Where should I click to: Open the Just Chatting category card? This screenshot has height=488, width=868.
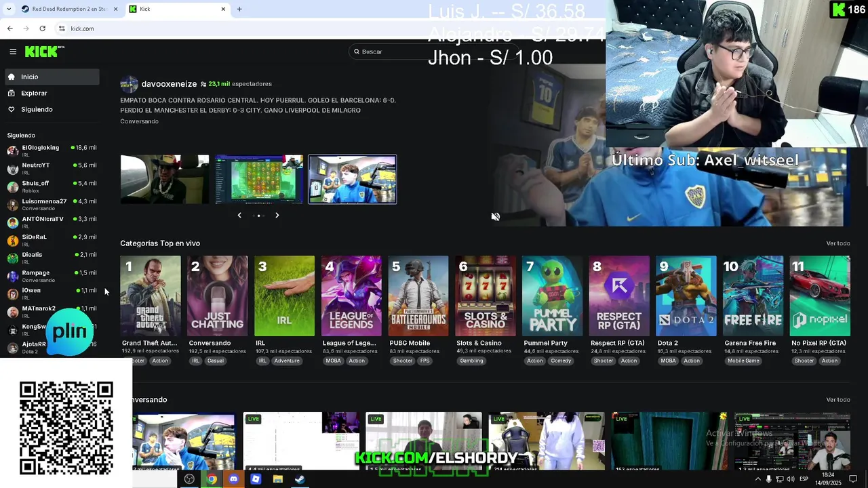218,296
